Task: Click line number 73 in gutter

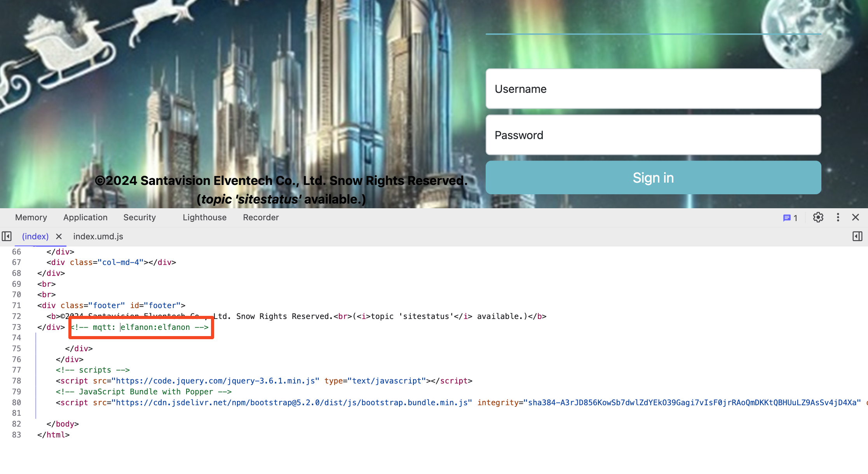Action: point(16,327)
